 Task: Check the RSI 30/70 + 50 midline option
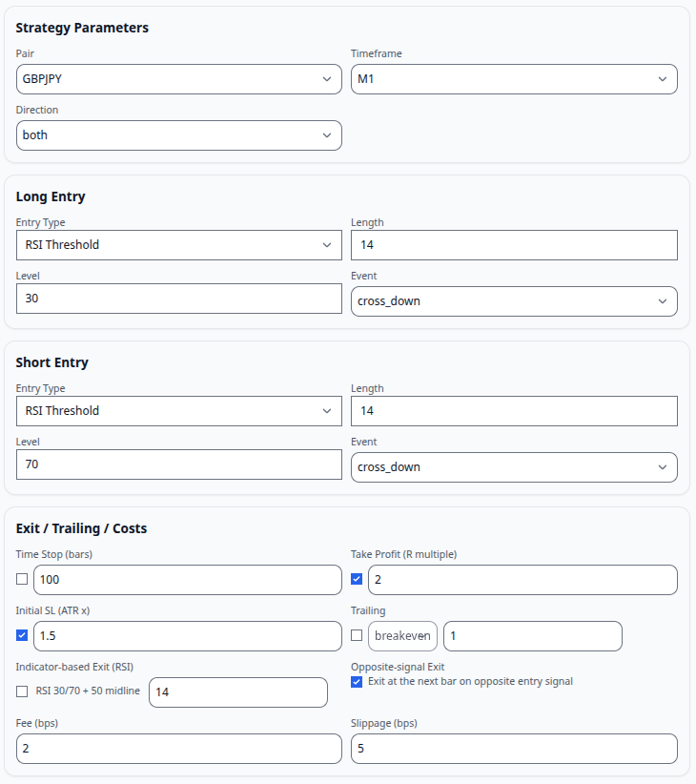22,691
